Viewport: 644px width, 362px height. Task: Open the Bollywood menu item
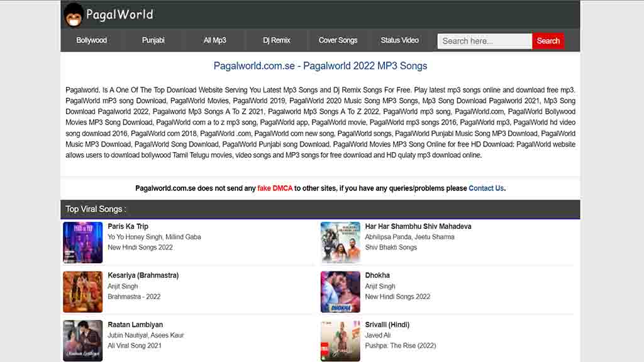(x=91, y=40)
